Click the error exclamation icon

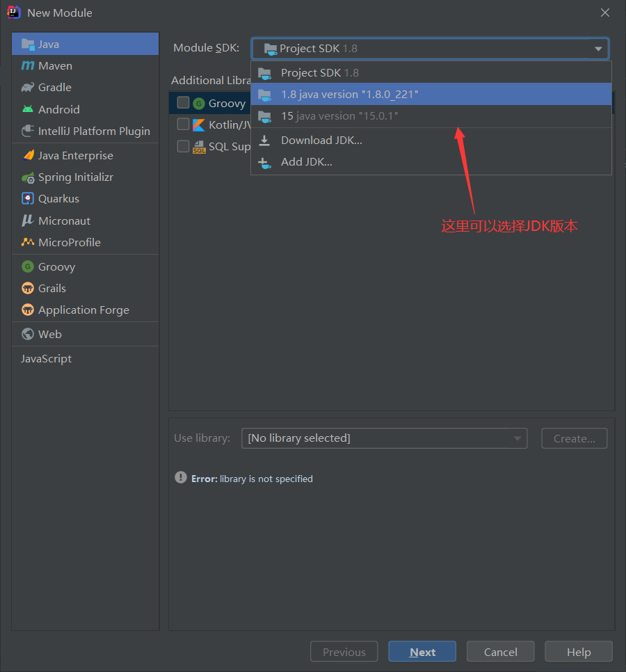tap(181, 477)
